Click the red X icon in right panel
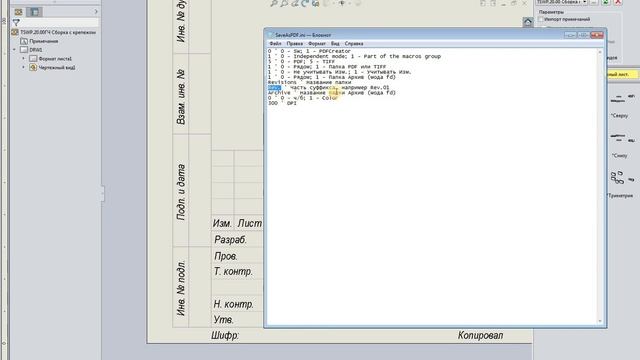 coord(618,2)
